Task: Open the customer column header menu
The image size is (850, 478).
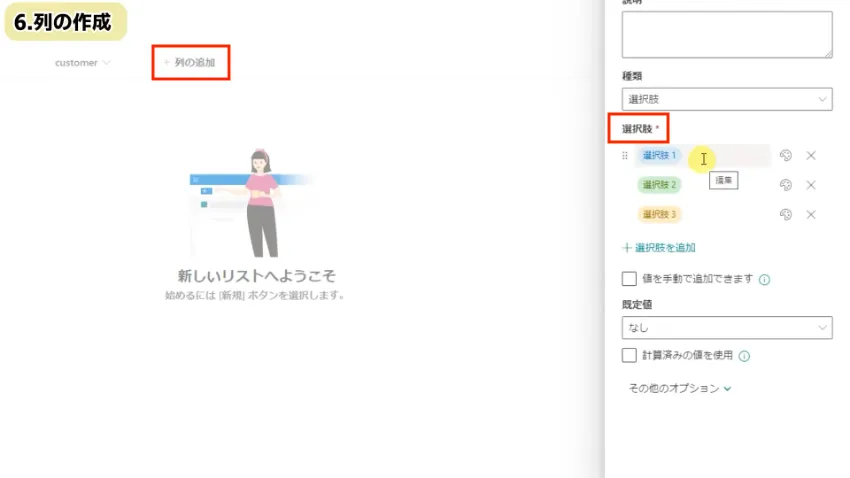Action: 83,63
